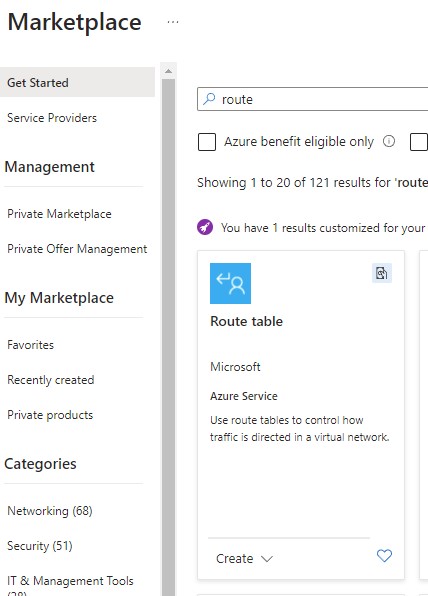Viewport: 428px width, 596px height.
Task: Click the sidebar scroll up arrow
Action: (168, 71)
